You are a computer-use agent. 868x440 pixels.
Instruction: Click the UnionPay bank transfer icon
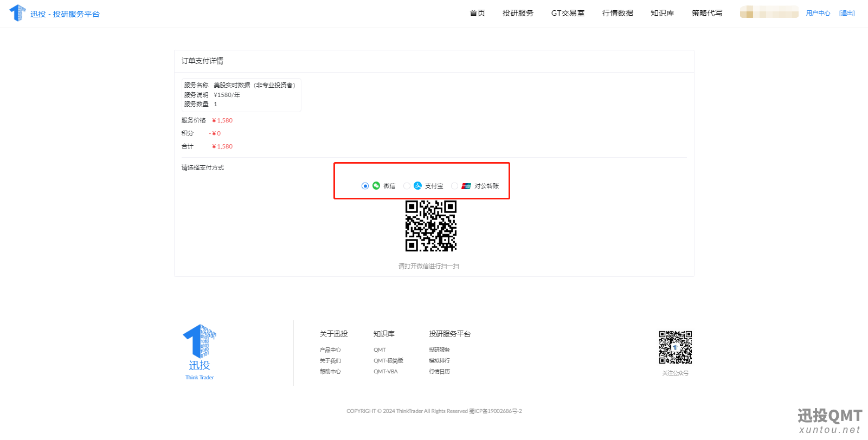coord(466,186)
